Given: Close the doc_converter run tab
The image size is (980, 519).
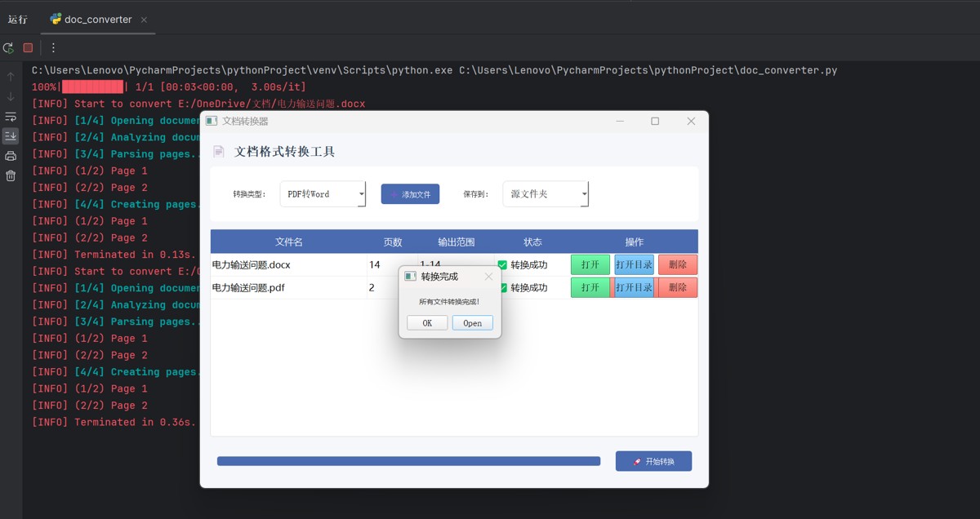Looking at the screenshot, I should pos(145,20).
